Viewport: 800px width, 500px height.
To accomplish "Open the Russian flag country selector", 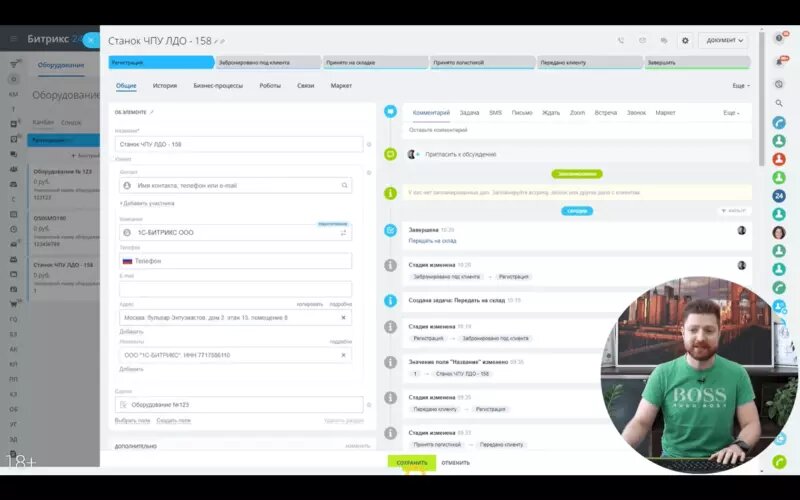I will coord(128,261).
